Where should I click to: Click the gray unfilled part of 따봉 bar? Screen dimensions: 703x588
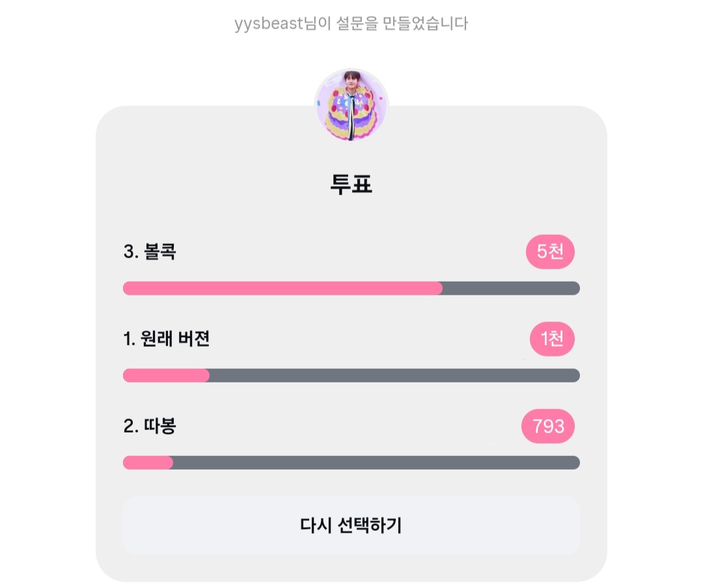(376, 462)
